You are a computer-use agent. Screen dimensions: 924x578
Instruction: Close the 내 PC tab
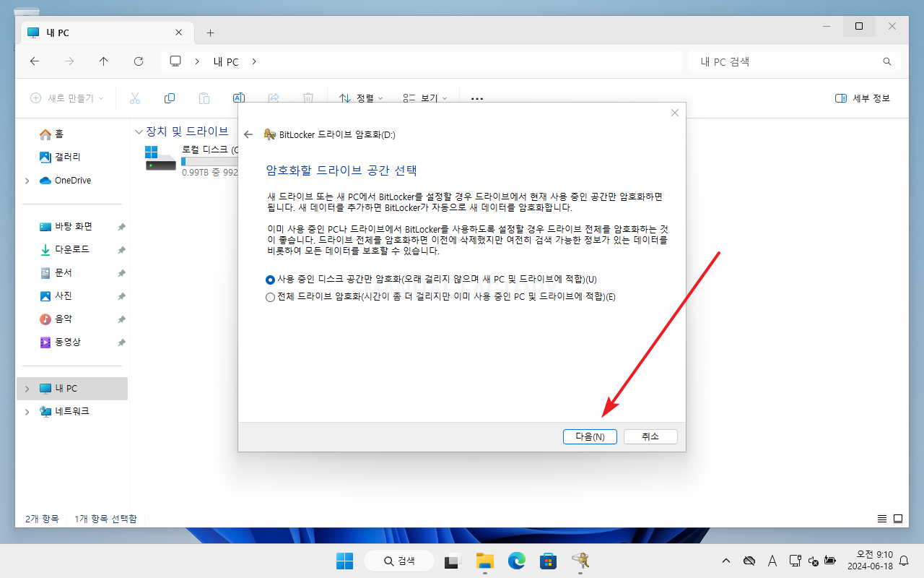[179, 33]
